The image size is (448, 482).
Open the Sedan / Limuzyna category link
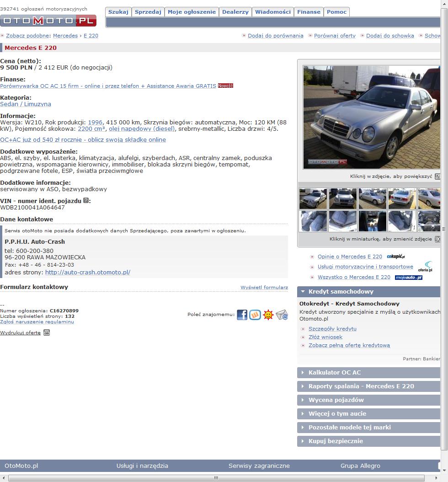(26, 104)
